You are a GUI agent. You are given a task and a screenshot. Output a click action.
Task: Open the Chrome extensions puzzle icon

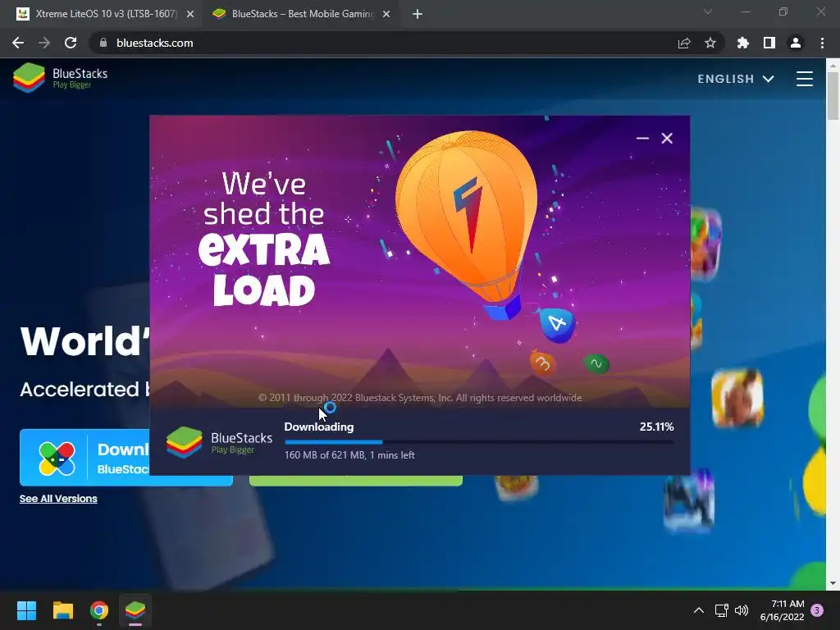(743, 43)
